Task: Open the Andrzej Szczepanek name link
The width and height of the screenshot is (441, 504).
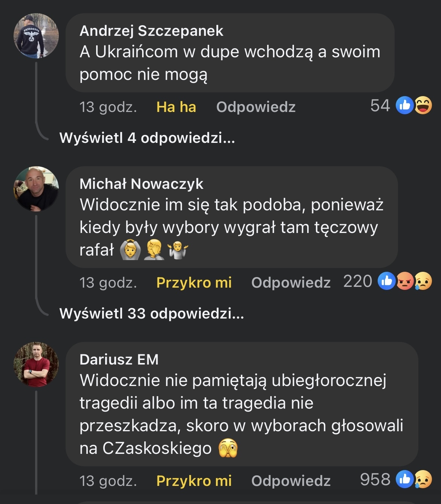Action: 152,31
